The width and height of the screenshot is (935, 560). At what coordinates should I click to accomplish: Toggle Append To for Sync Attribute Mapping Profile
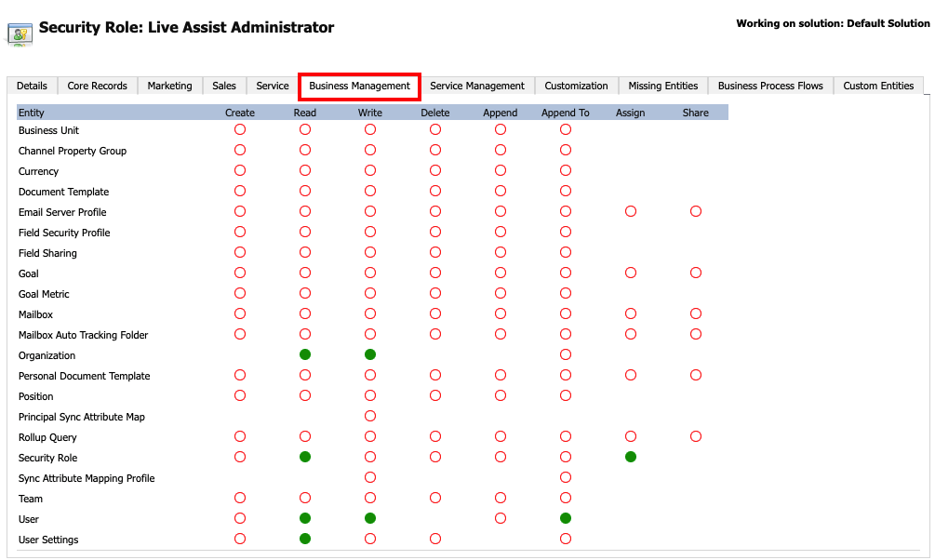coord(566,478)
